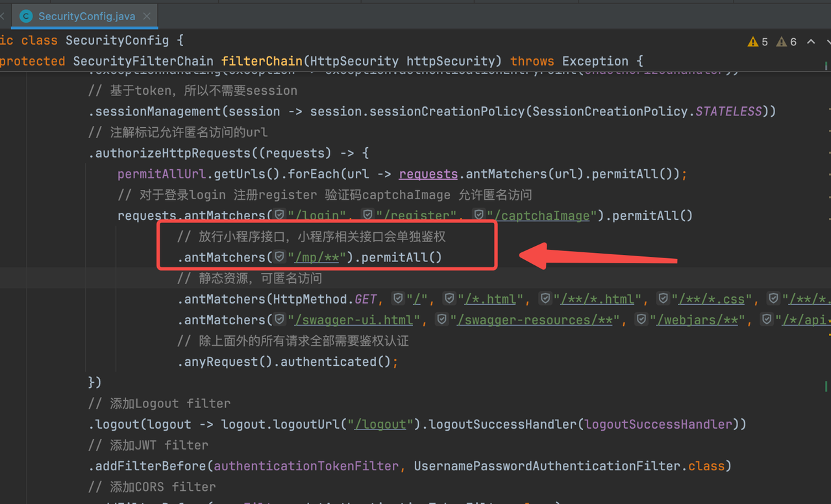Click shield icon before the cut-off "/*/api" string
The height and width of the screenshot is (504, 831).
click(767, 320)
